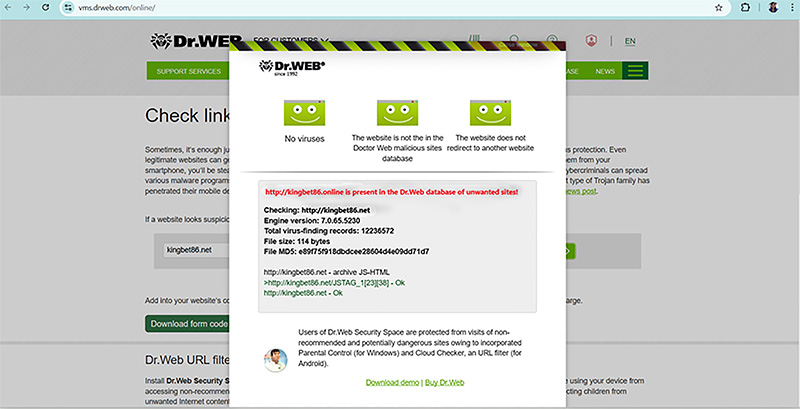Click the 'Checking: http://kingbet86.net' line
The image size is (800, 409).
[317, 210]
